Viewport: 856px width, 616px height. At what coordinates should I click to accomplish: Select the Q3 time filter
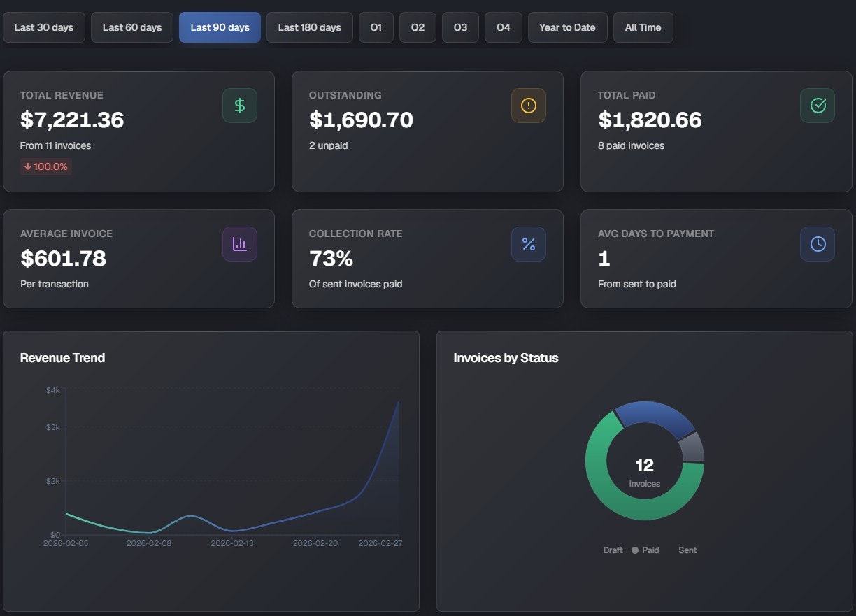tap(460, 27)
